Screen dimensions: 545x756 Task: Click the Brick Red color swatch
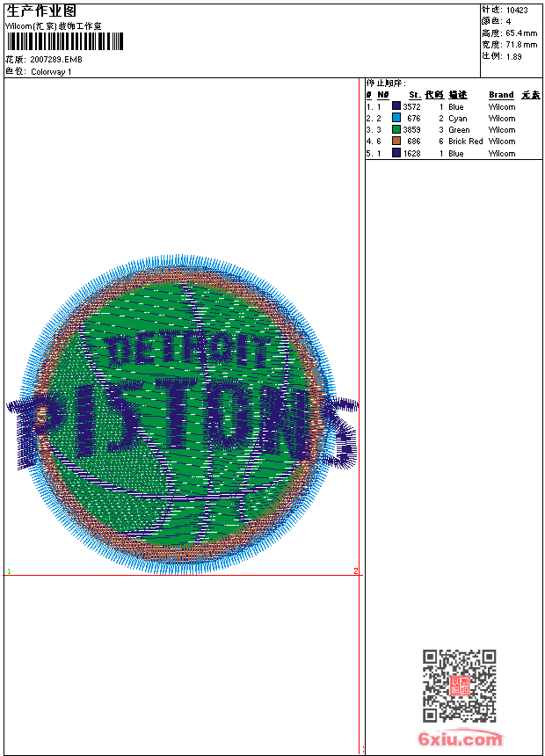pyautogui.click(x=396, y=141)
